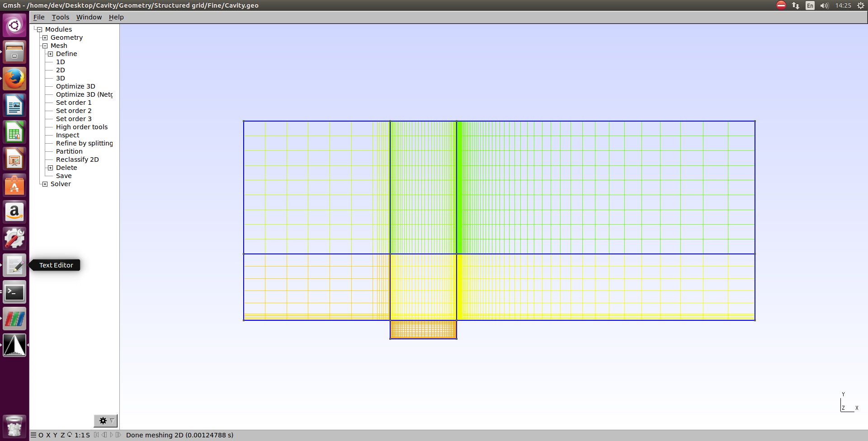The width and height of the screenshot is (868, 441).
Task: Click the play animation button in status bar
Action: 112,435
